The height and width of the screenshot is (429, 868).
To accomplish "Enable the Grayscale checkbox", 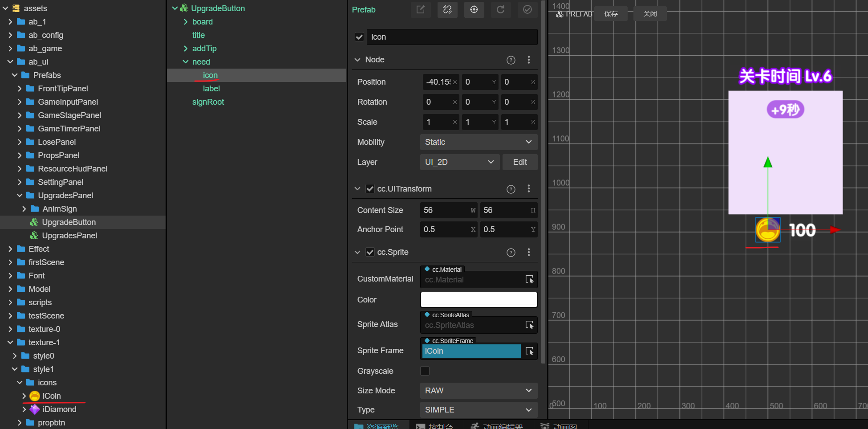I will pos(425,371).
